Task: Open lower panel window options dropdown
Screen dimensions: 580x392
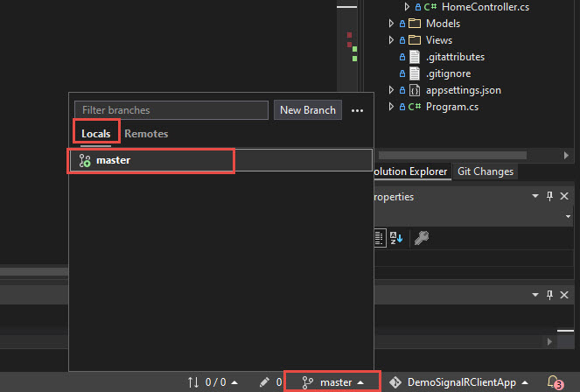Action: coord(535,295)
